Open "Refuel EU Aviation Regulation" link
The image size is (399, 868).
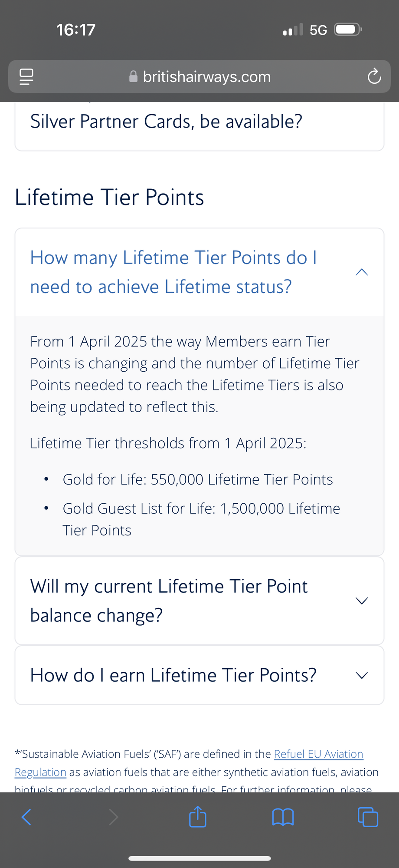[318, 754]
